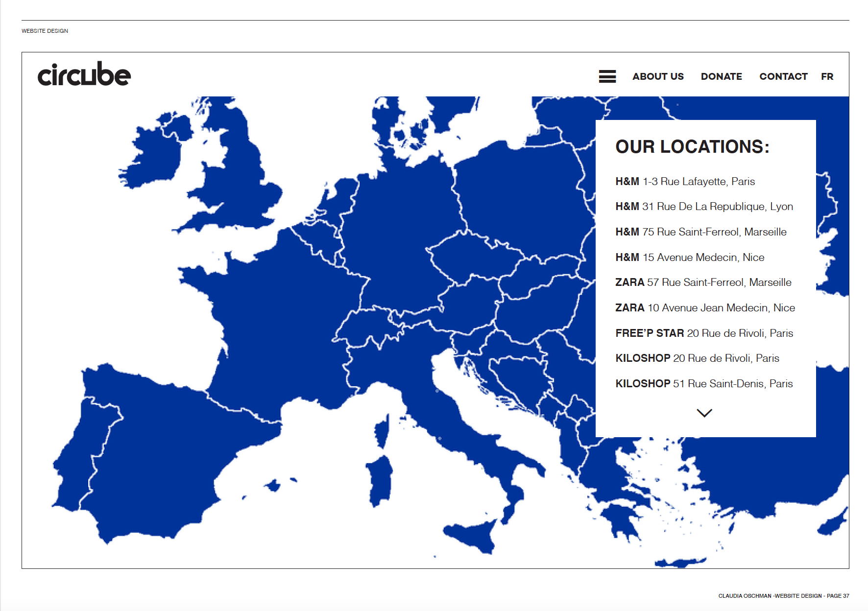The height and width of the screenshot is (611, 868).
Task: Choose H&M 75 Rue Saint-Ferreol, Marseille
Action: [x=701, y=232]
